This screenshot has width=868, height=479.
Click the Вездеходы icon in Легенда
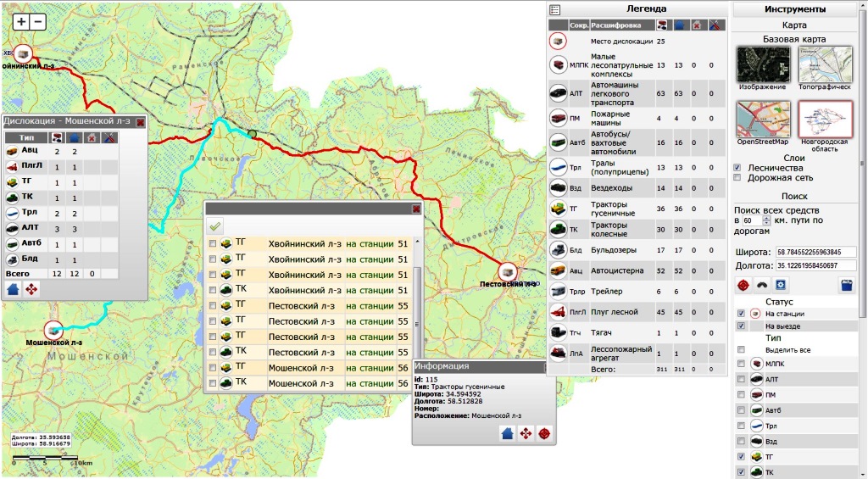tap(558, 187)
